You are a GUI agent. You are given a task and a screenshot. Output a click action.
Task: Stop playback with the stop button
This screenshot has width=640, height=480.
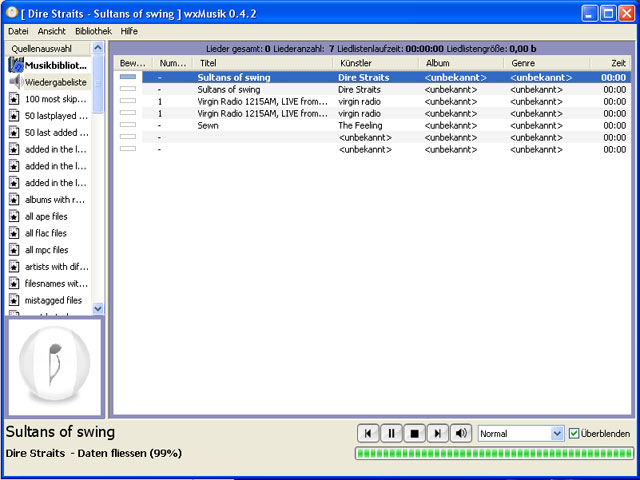point(414,433)
